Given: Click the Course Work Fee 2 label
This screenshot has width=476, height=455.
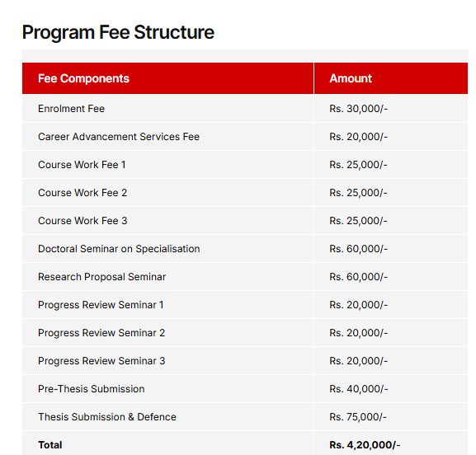Looking at the screenshot, I should (x=82, y=193).
